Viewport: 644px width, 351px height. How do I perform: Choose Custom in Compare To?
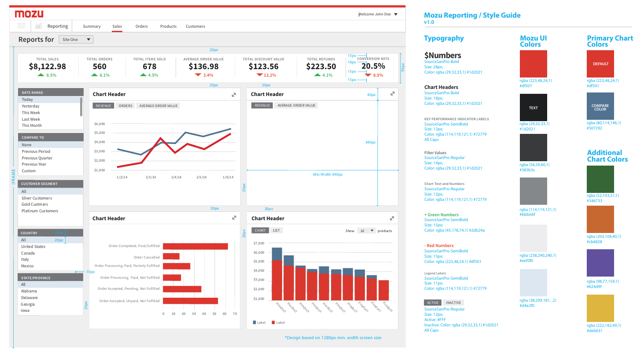point(51,171)
